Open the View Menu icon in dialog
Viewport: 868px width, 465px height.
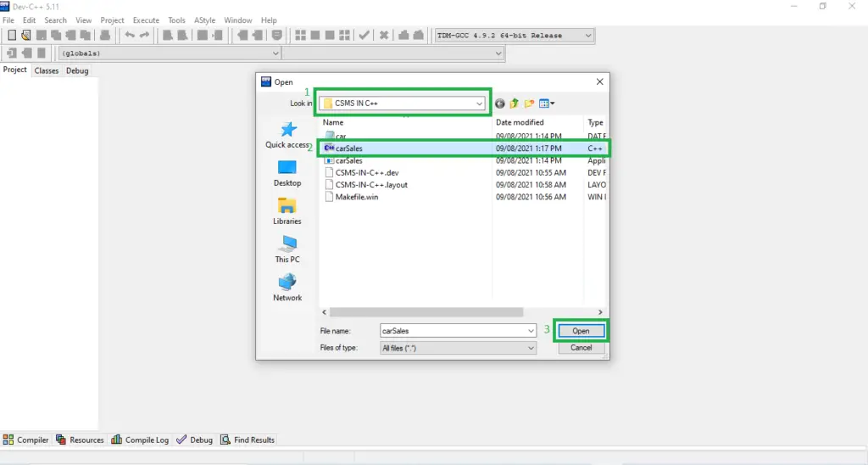547,104
